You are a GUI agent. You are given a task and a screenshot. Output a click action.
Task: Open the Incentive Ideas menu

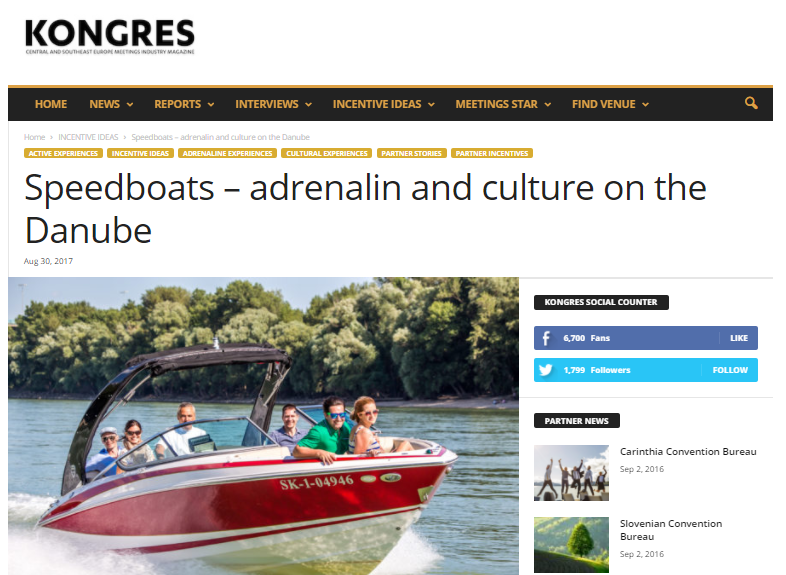pyautogui.click(x=383, y=104)
